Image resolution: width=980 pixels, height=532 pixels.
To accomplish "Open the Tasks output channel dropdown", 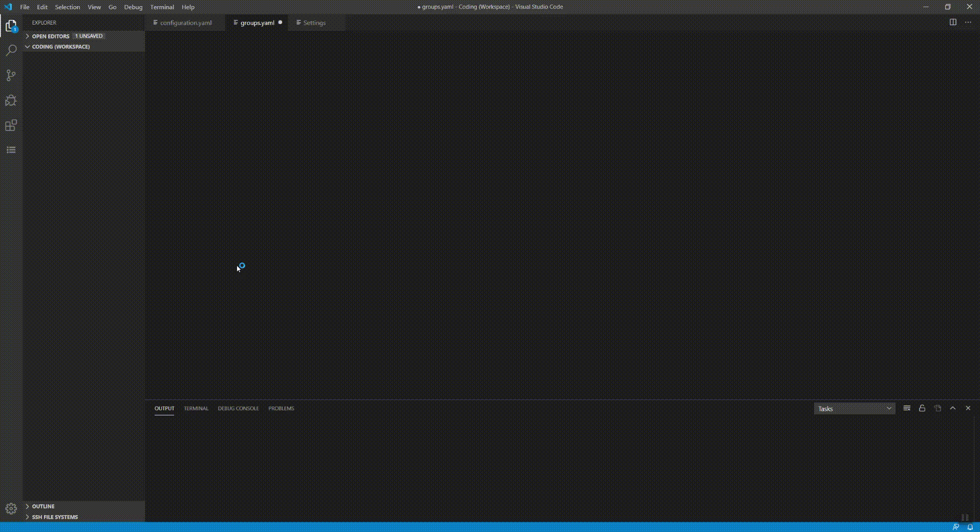I will 854,408.
